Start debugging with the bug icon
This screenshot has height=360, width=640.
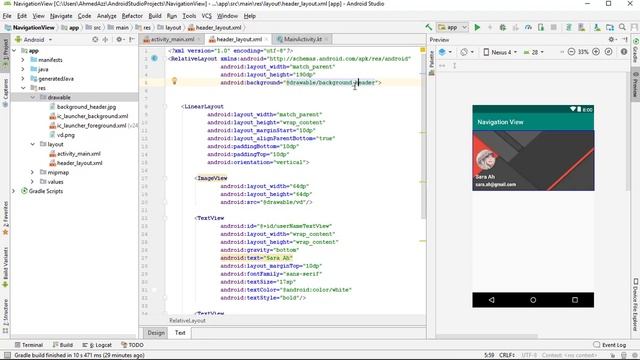coord(502,27)
